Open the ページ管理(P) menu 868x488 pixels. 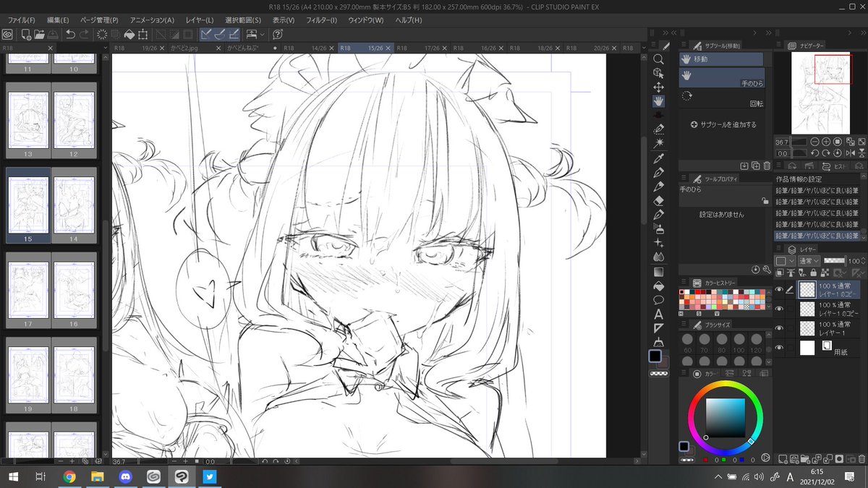click(x=100, y=20)
